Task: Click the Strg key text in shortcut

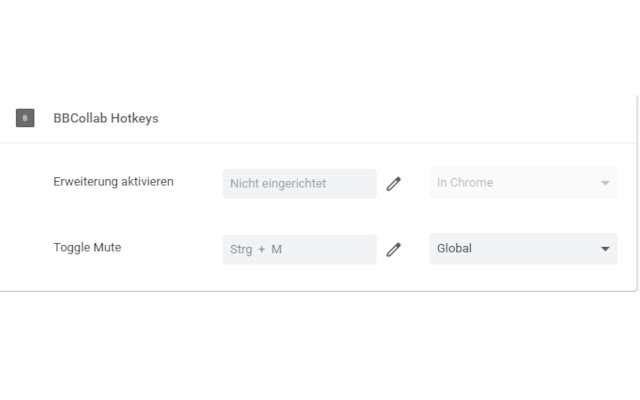Action: click(241, 249)
